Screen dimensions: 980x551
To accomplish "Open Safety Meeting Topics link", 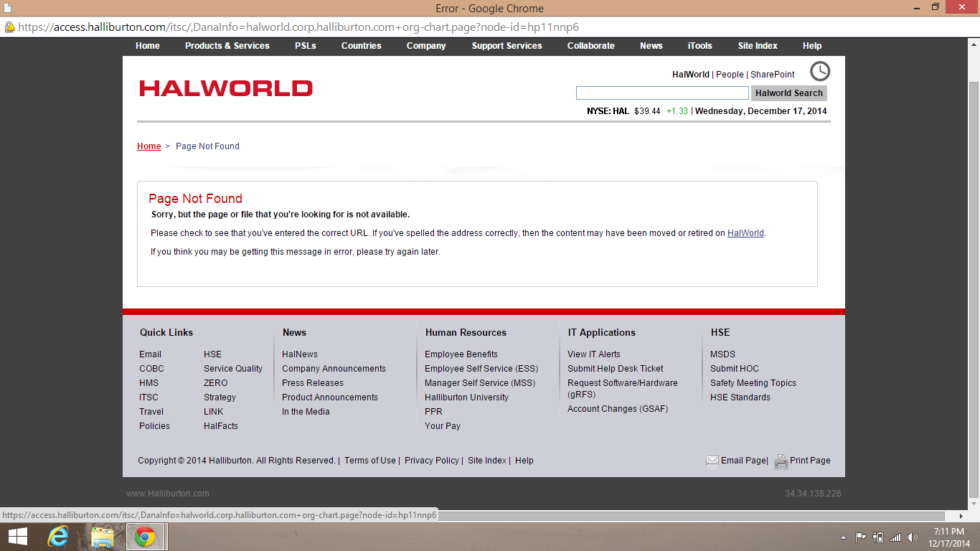I will (753, 383).
